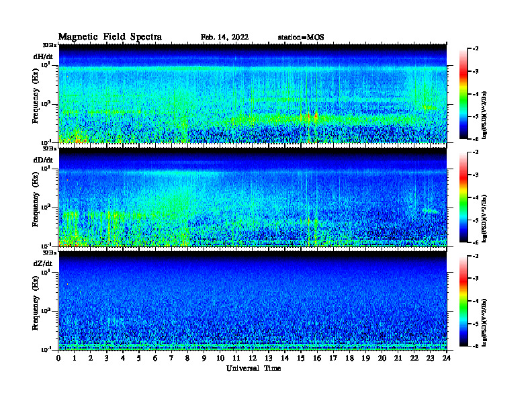Click hour "16" on the Universal Time axis
Viewport: 532px width, 411px height.
(x=317, y=359)
